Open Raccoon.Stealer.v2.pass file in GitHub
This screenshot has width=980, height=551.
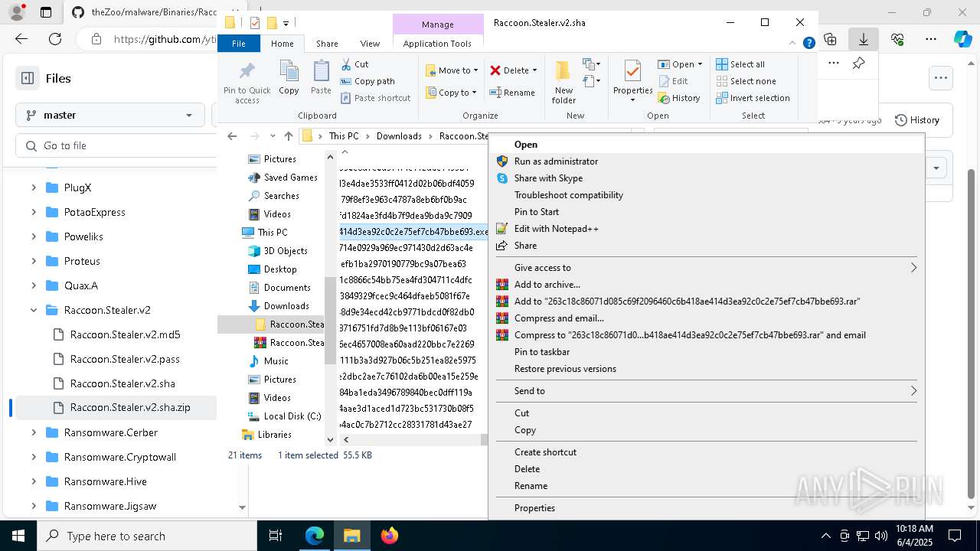tap(125, 359)
